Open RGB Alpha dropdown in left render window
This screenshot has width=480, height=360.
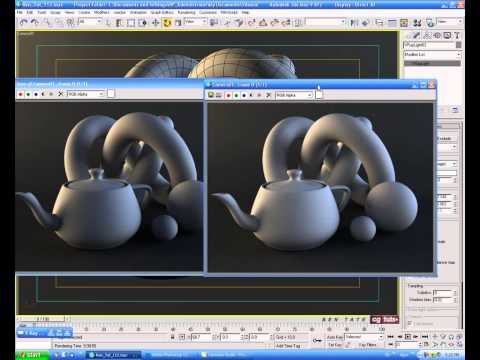pyautogui.click(x=86, y=94)
